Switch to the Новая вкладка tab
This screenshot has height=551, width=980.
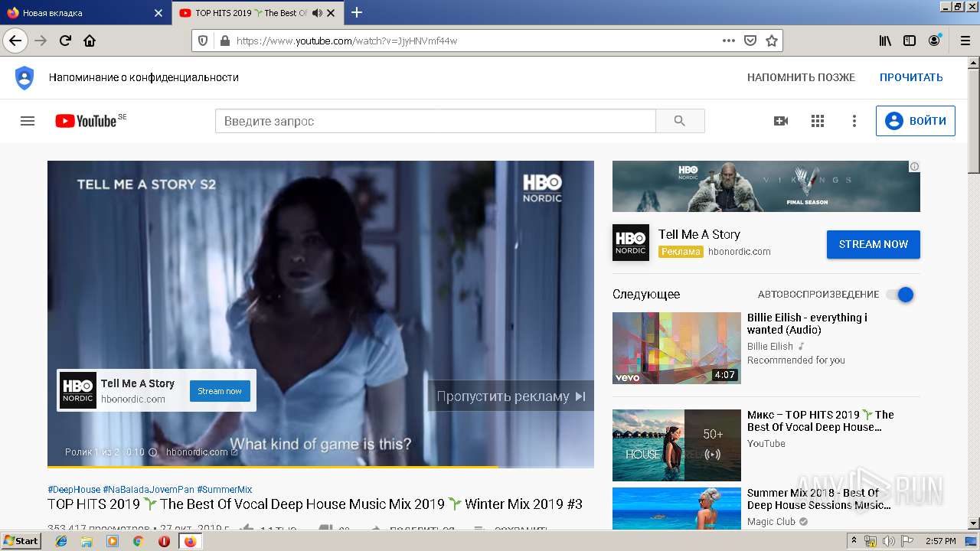[84, 13]
